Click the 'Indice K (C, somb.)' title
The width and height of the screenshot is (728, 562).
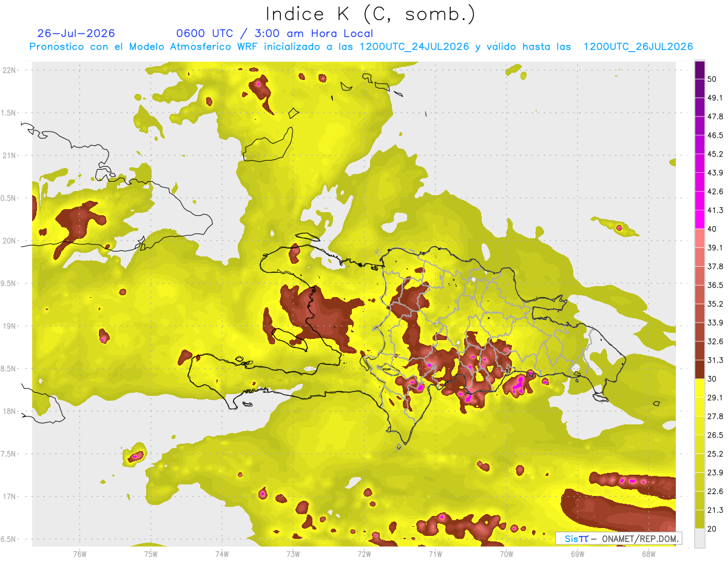point(370,15)
